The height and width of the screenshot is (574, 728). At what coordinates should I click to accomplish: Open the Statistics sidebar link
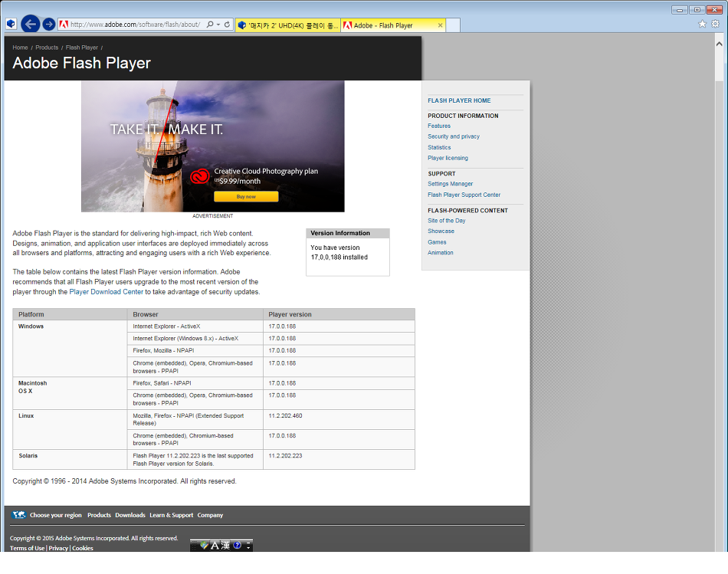[439, 147]
